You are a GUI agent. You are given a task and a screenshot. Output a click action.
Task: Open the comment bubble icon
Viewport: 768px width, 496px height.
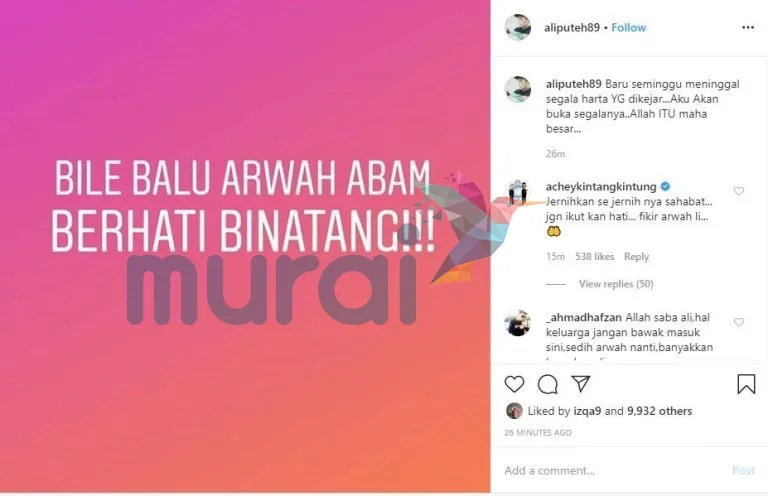[x=548, y=384]
